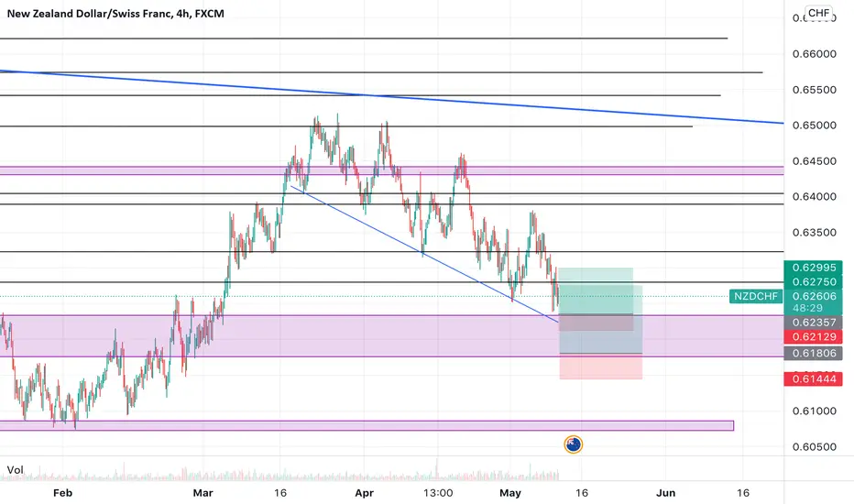Click the 0.60500 price axis label

[x=814, y=447]
